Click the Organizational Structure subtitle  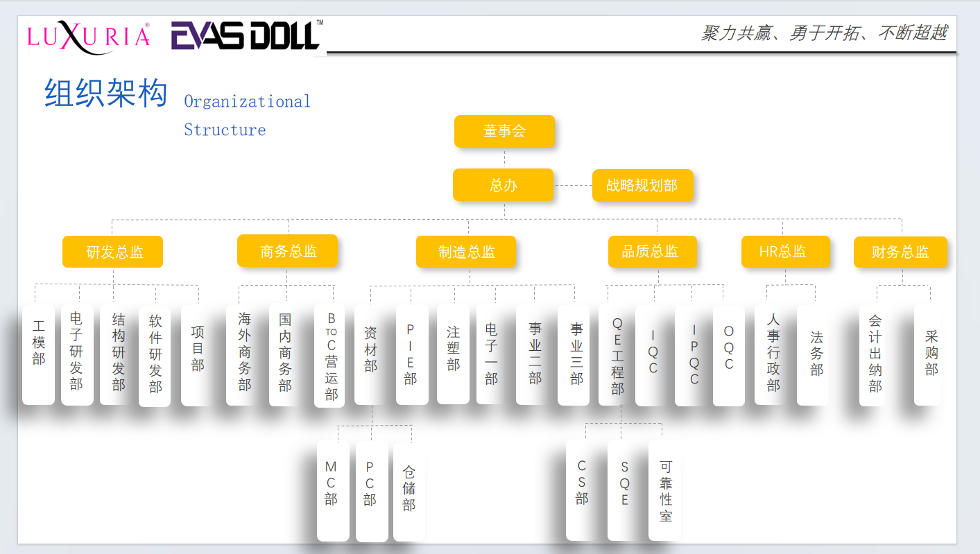click(x=247, y=116)
